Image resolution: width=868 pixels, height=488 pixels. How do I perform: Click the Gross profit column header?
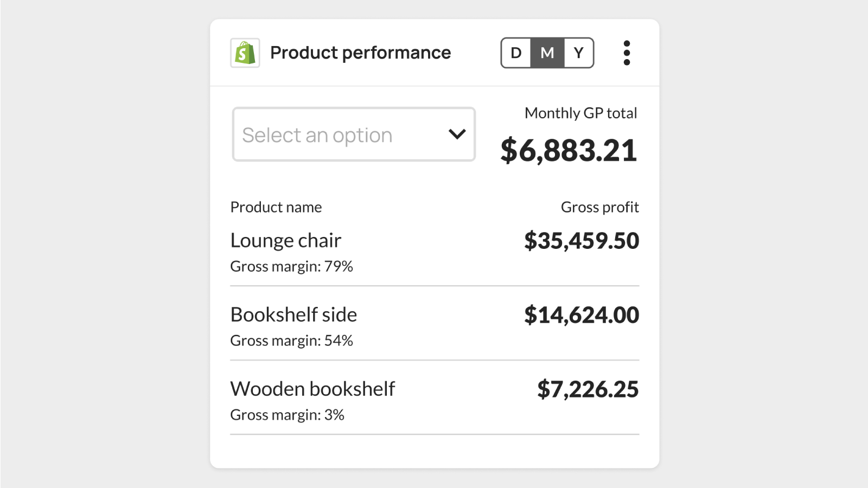click(600, 207)
